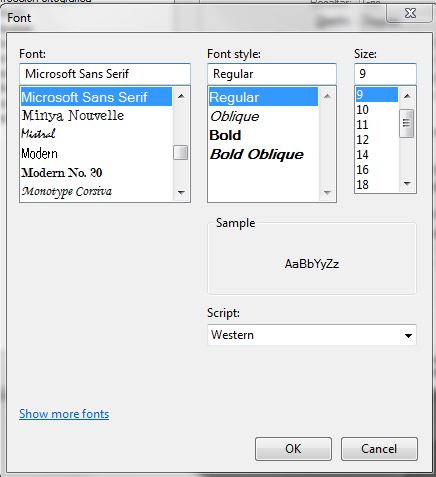436x477 pixels.
Task: Select size 9 in the size list
Action: click(377, 95)
